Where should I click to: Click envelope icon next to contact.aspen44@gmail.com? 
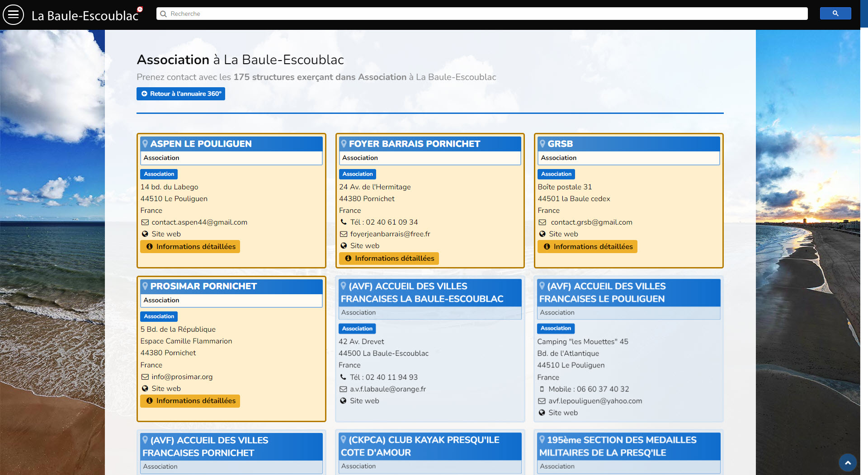pyautogui.click(x=145, y=222)
